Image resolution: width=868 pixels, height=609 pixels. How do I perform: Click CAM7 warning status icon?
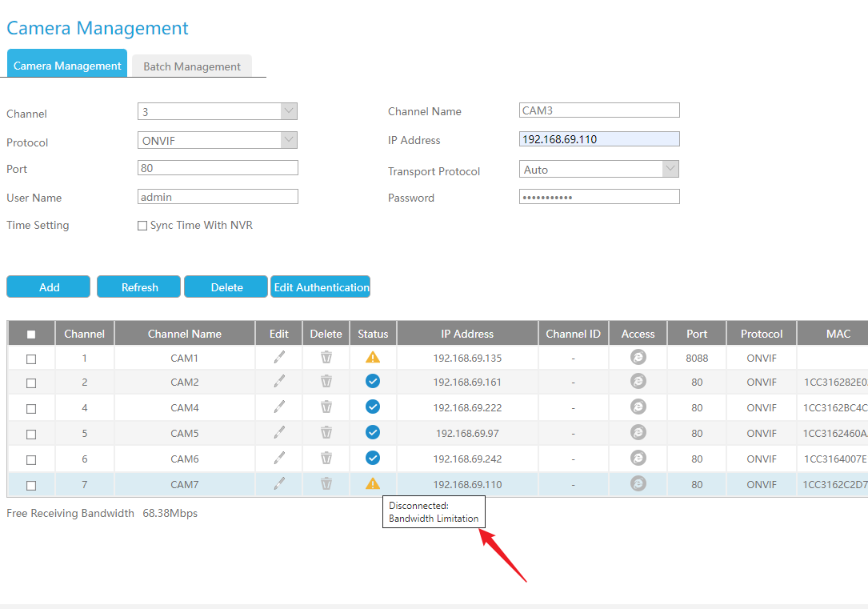(373, 483)
